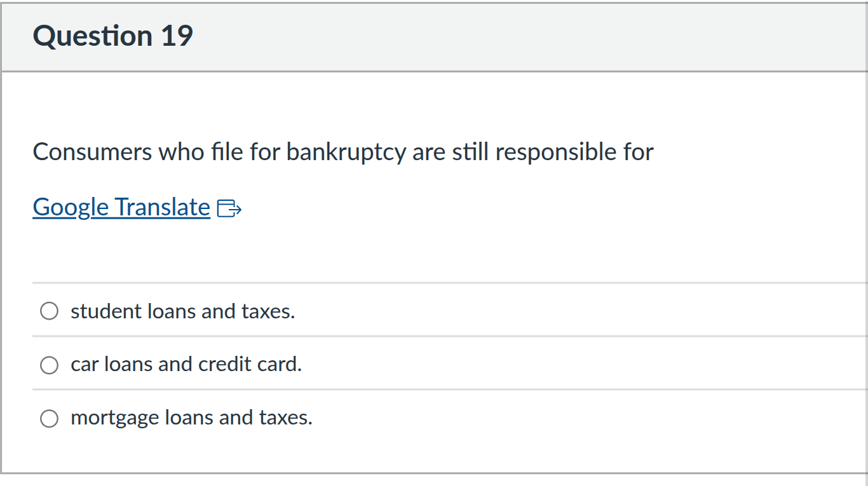Viewport: 868px width, 488px height.
Task: Select the 'student loans and taxes.' radio button
Action: click(49, 311)
